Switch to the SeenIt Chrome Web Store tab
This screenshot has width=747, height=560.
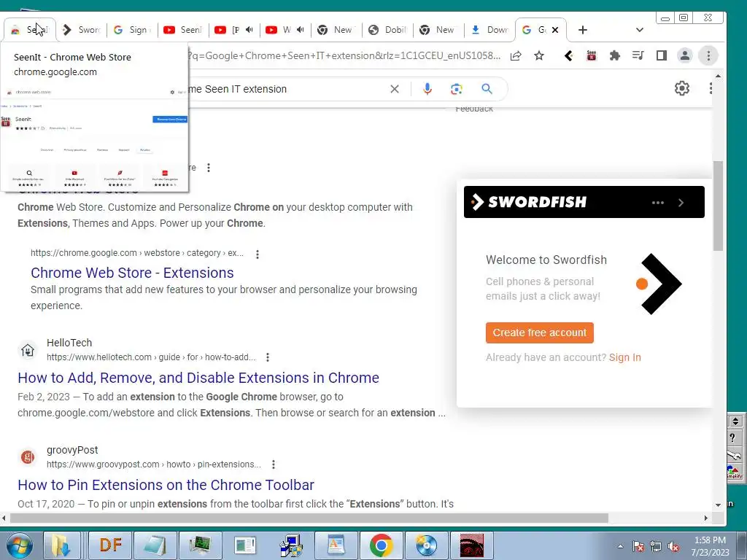coord(29,30)
